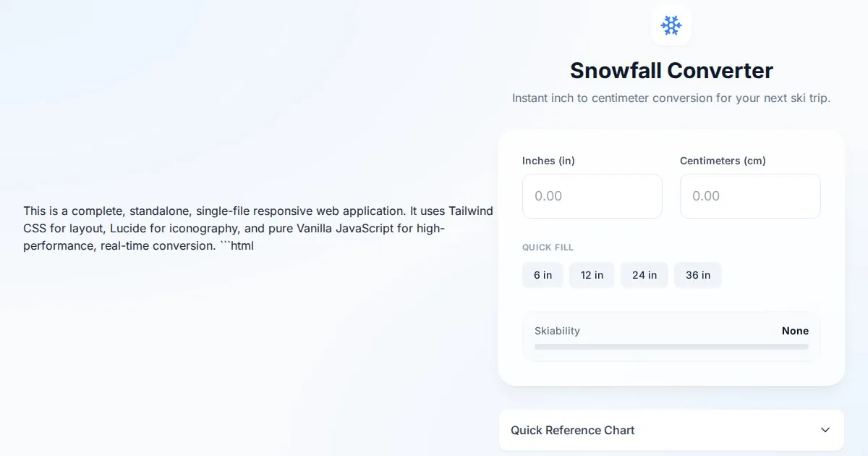The image size is (868, 456).
Task: Expand the Quick Reference Chart section
Action: point(573,430)
